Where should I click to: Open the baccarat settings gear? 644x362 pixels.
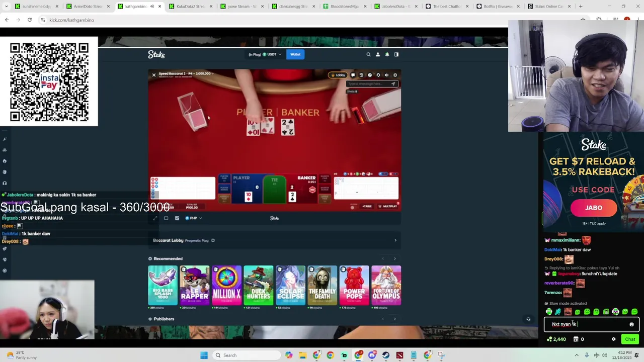pos(395,75)
